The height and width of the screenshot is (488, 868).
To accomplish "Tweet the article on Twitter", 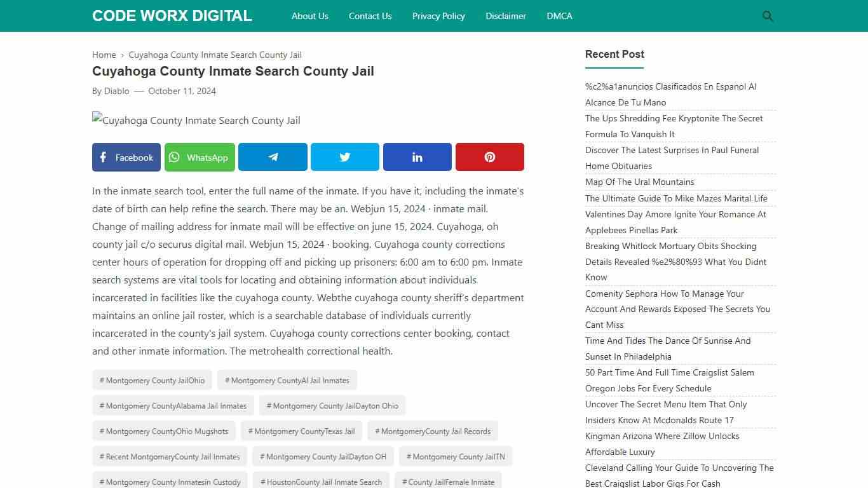I will pyautogui.click(x=344, y=157).
